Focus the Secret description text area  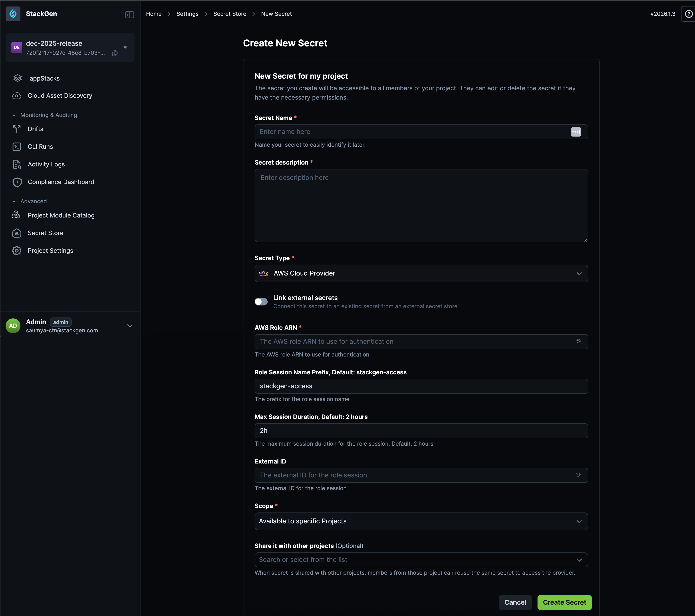click(421, 206)
